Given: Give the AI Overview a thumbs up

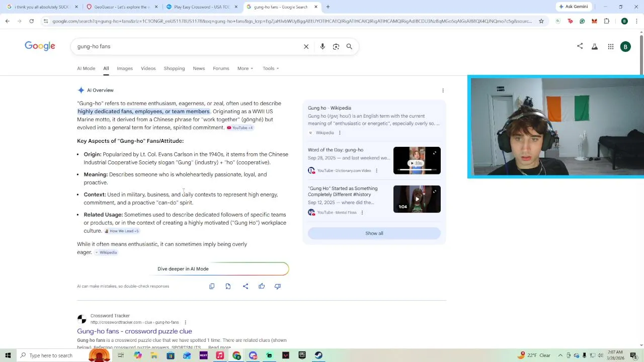Looking at the screenshot, I should click(262, 286).
